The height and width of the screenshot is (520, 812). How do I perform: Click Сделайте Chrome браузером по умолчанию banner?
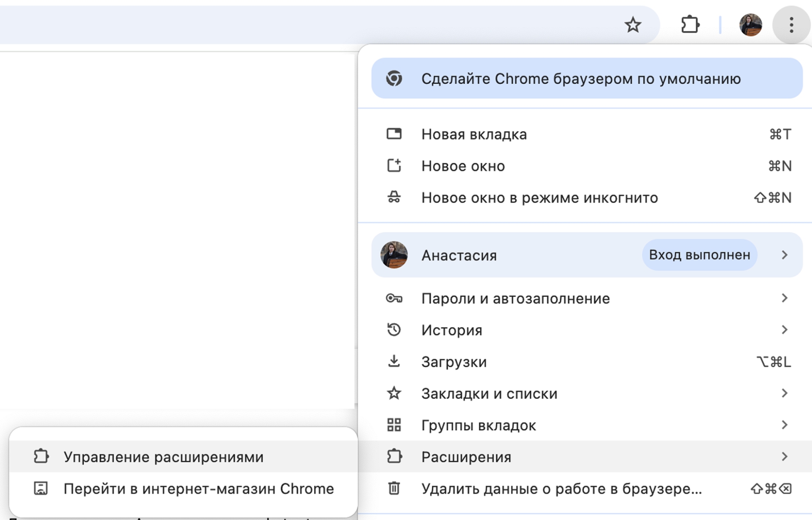(581, 78)
